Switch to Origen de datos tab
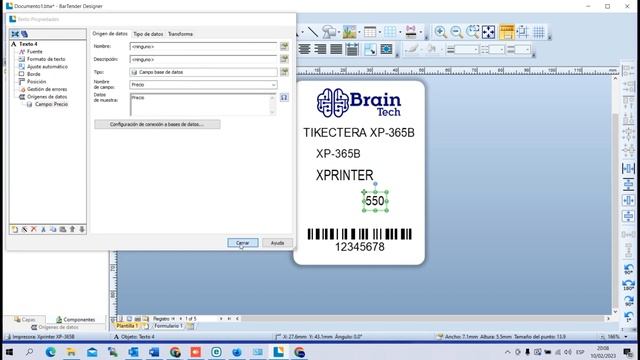 coord(110,33)
